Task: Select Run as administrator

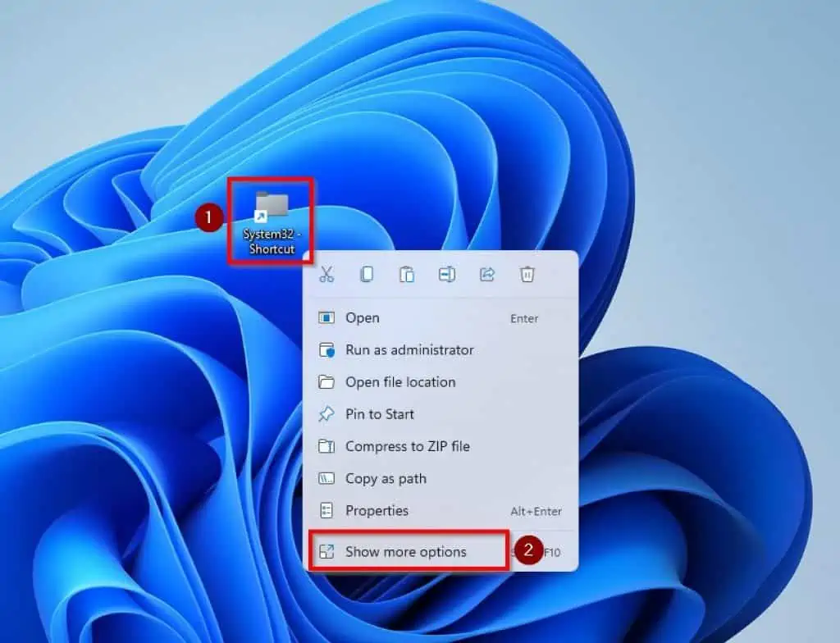Action: click(x=409, y=349)
